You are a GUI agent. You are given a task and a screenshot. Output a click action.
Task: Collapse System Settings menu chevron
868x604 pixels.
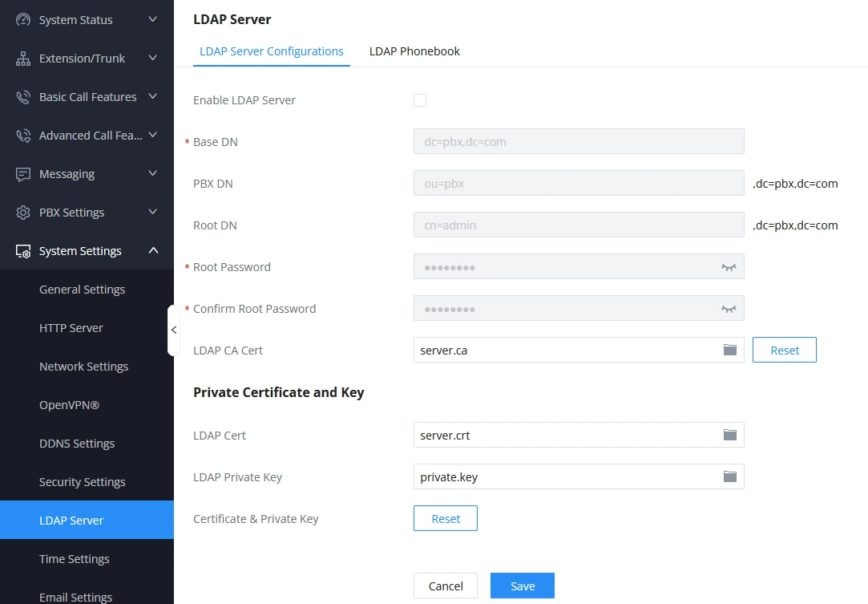(153, 250)
